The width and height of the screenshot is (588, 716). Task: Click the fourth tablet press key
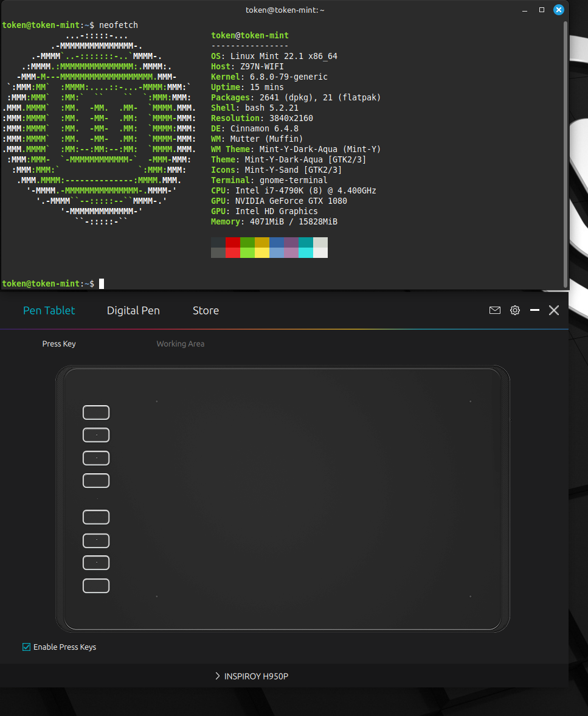point(96,481)
